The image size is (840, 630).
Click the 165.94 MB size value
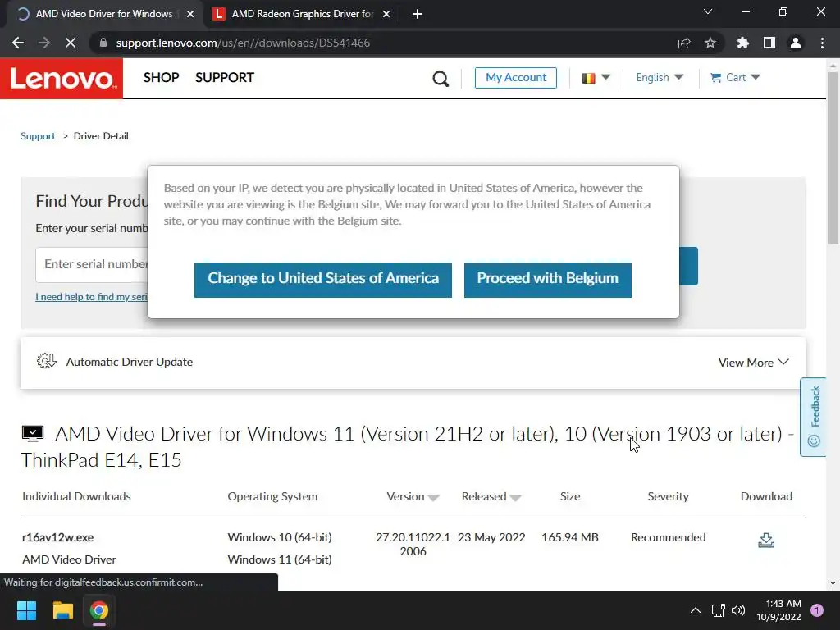[570, 537]
